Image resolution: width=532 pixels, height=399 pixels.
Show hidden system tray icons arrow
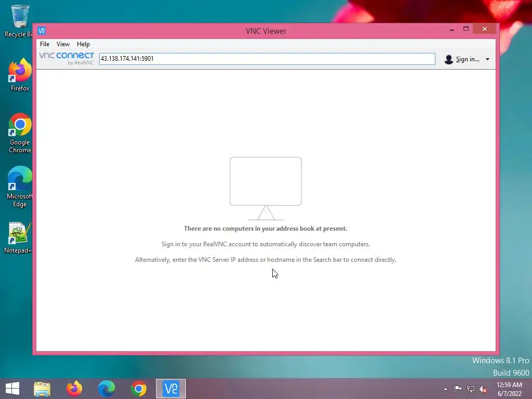pyautogui.click(x=445, y=389)
